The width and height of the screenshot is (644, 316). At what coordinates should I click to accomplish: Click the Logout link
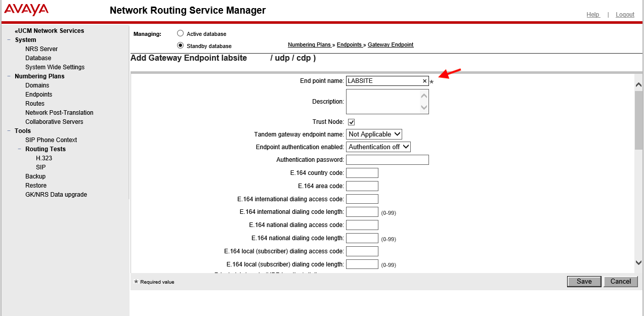[625, 15]
